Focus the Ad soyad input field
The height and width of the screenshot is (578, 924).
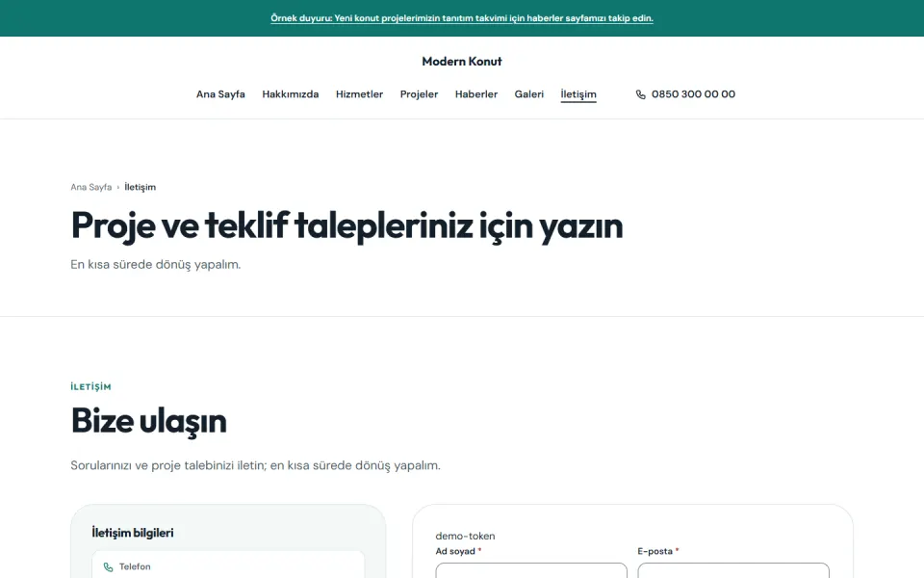tap(531, 570)
